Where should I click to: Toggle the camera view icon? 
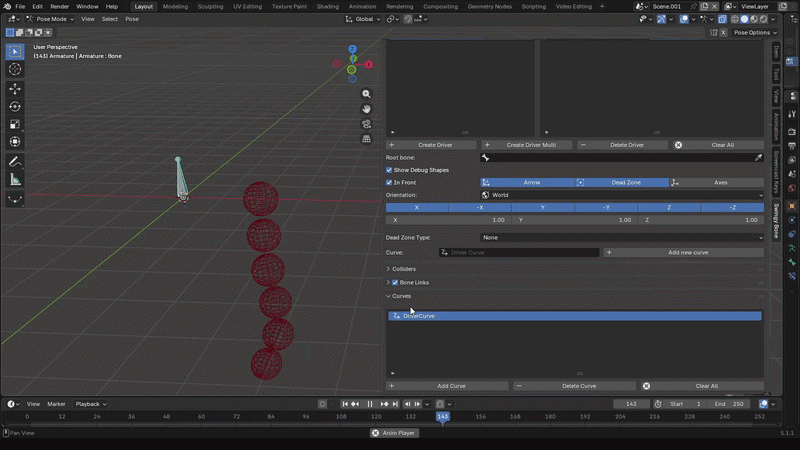366,124
